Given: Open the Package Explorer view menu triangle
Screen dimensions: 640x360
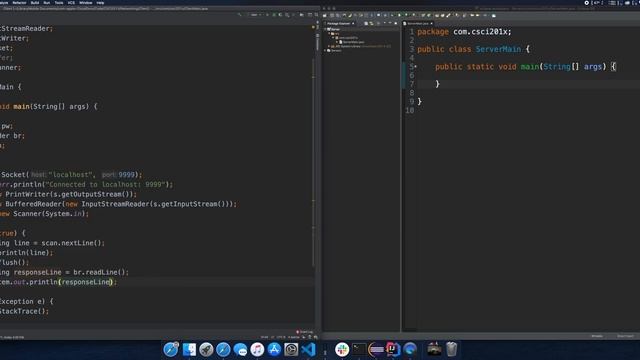Looking at the screenshot, I should 384,23.
